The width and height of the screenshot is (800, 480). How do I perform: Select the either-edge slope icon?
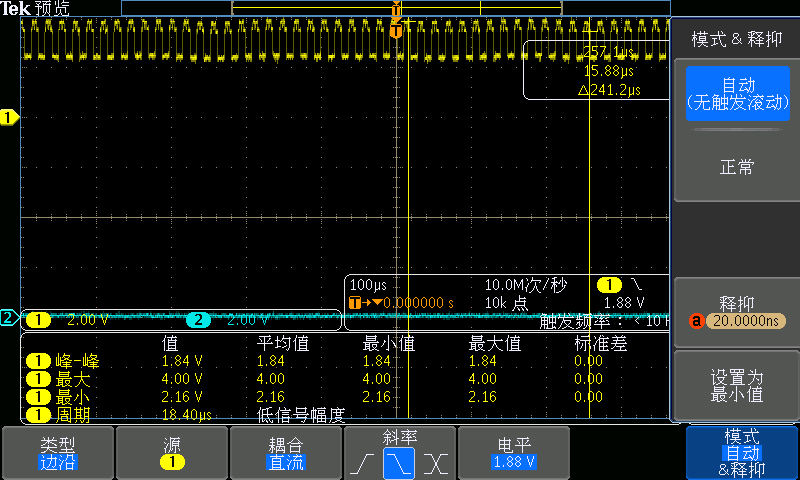coord(436,463)
